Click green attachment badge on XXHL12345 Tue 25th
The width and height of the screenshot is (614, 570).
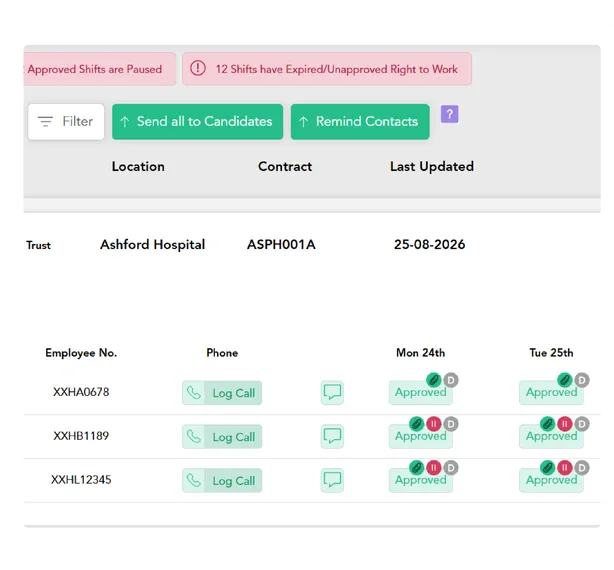click(x=547, y=467)
